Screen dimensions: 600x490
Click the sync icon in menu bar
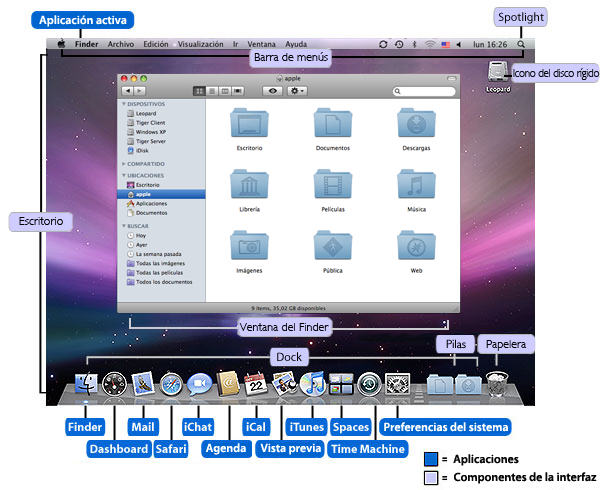point(383,44)
